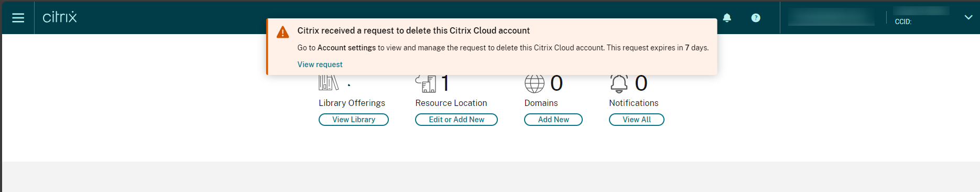Click the bold Account settings text in alert
This screenshot has height=192, width=980.
[x=346, y=48]
